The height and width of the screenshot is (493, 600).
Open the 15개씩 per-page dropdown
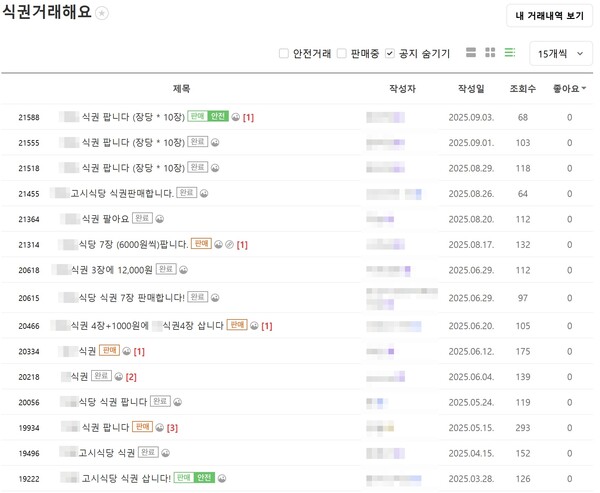[x=561, y=54]
